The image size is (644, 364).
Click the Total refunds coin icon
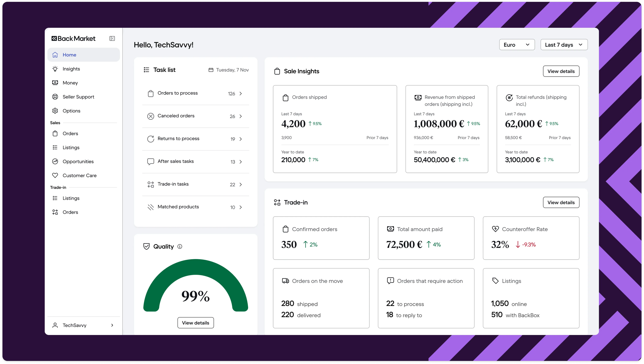tap(509, 97)
